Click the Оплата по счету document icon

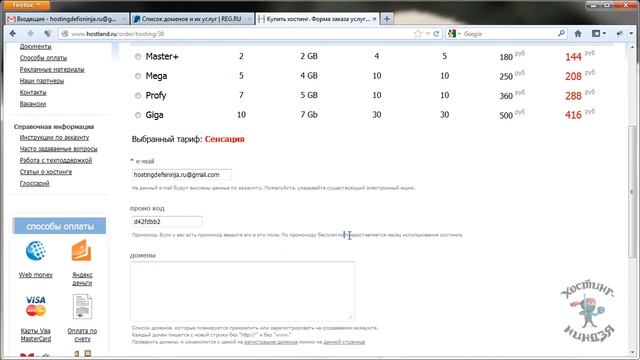click(82, 306)
